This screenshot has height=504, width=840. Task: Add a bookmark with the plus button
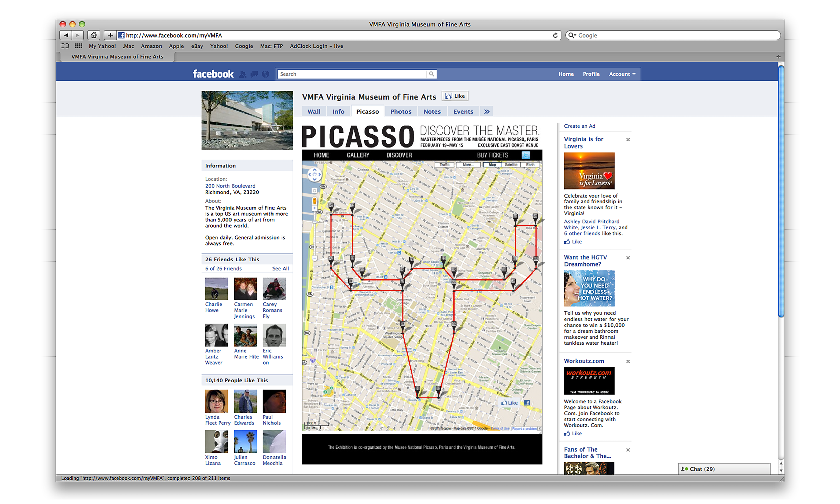110,35
